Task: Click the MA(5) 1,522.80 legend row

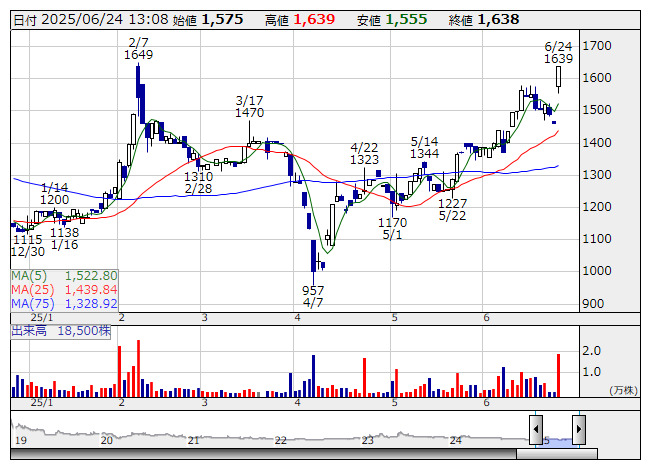Action: pos(65,276)
